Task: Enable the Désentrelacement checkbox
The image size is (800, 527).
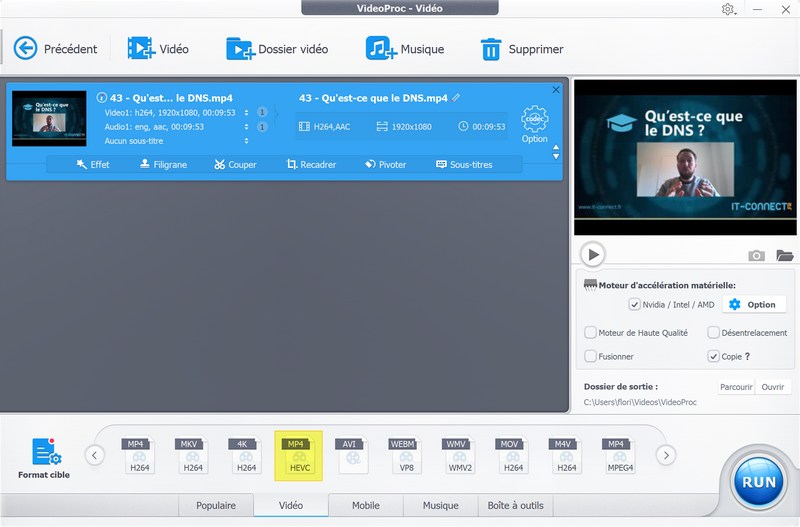Action: pyautogui.click(x=713, y=333)
